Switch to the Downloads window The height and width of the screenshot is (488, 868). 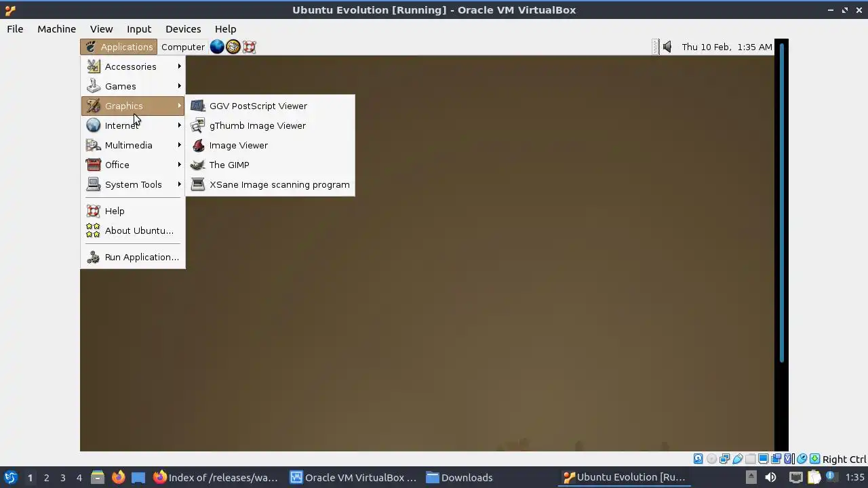[459, 477]
